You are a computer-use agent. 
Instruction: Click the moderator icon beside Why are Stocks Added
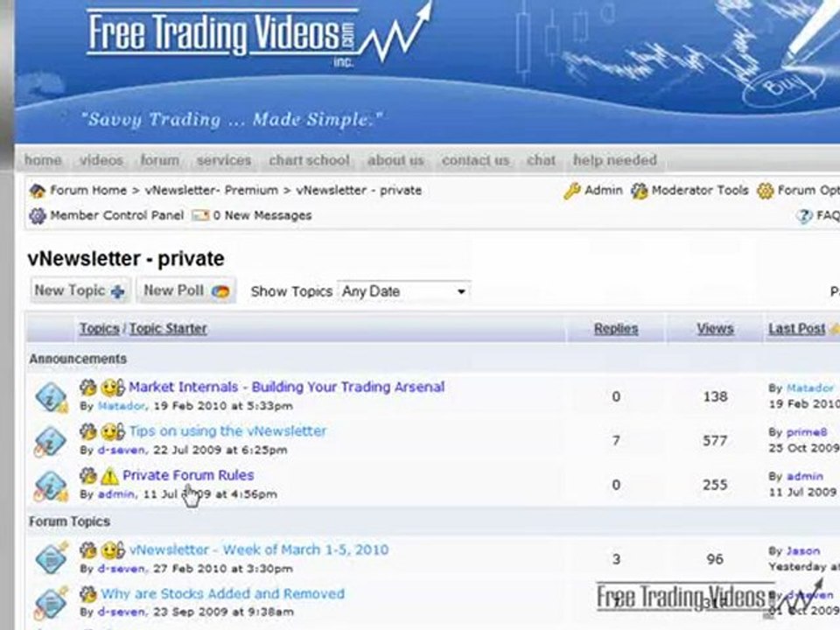point(87,594)
